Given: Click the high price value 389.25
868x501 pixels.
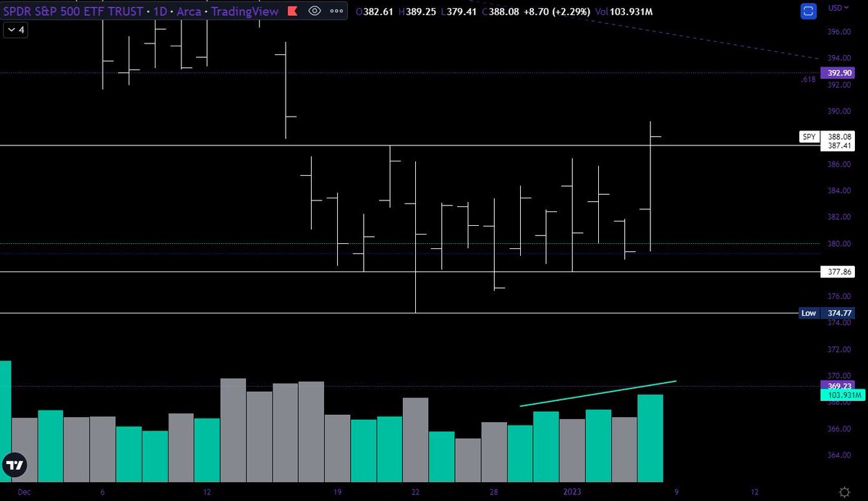Looking at the screenshot, I should point(420,12).
